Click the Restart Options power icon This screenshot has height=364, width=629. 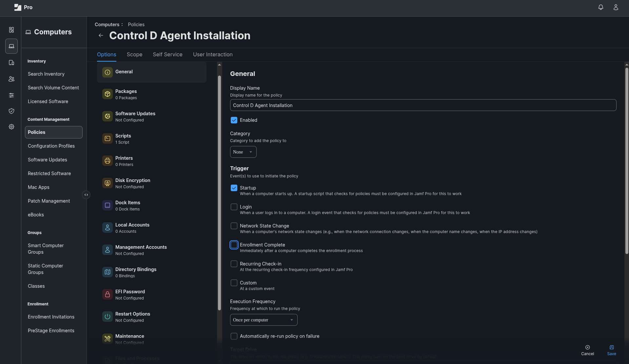pos(108,317)
